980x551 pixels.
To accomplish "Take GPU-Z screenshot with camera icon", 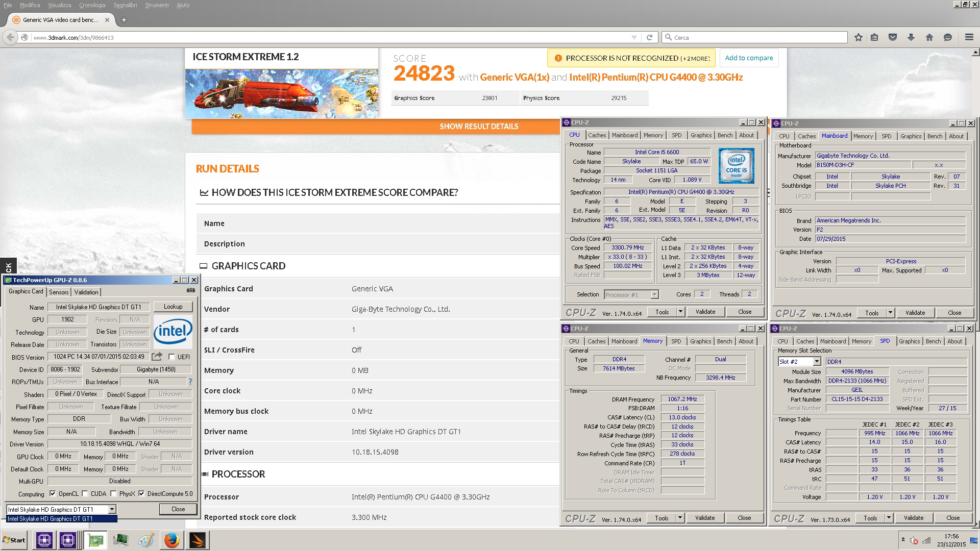I will (191, 290).
